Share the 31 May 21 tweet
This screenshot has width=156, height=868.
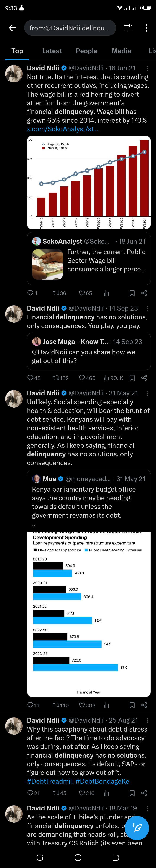click(144, 705)
